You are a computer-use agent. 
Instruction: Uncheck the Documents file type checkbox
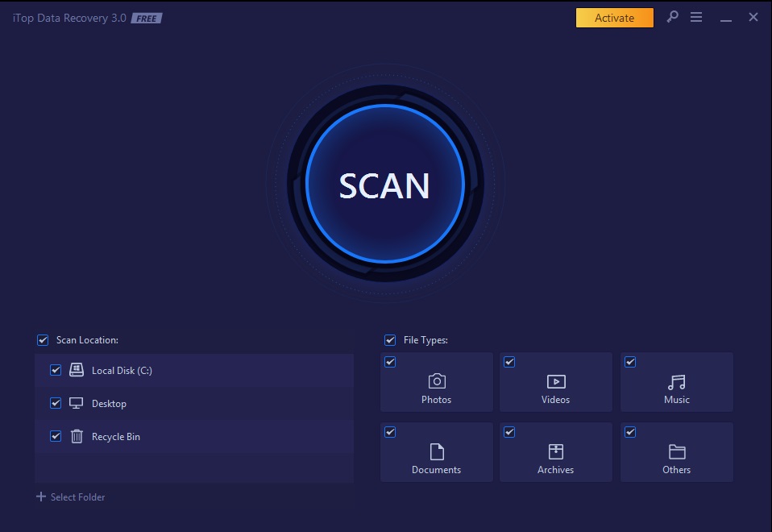coord(390,432)
